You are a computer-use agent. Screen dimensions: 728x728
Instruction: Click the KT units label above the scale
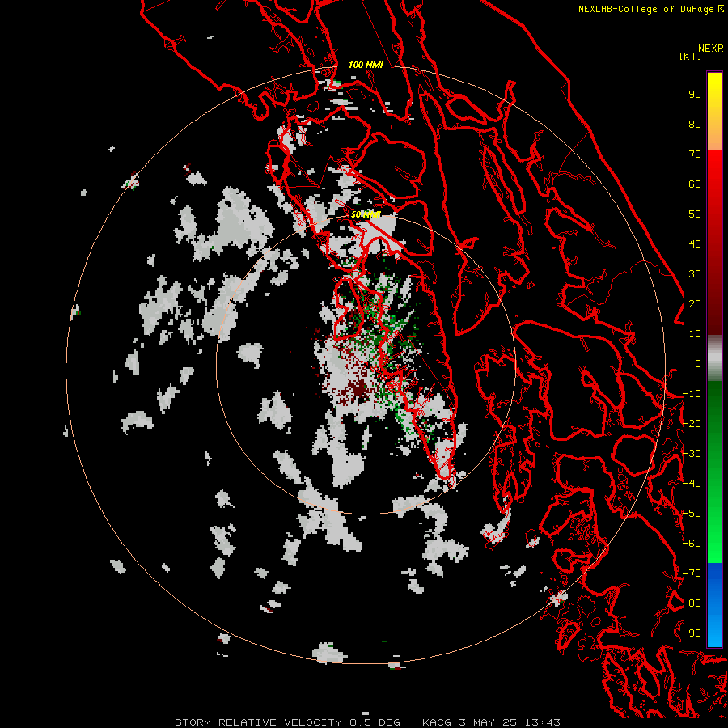coord(691,56)
